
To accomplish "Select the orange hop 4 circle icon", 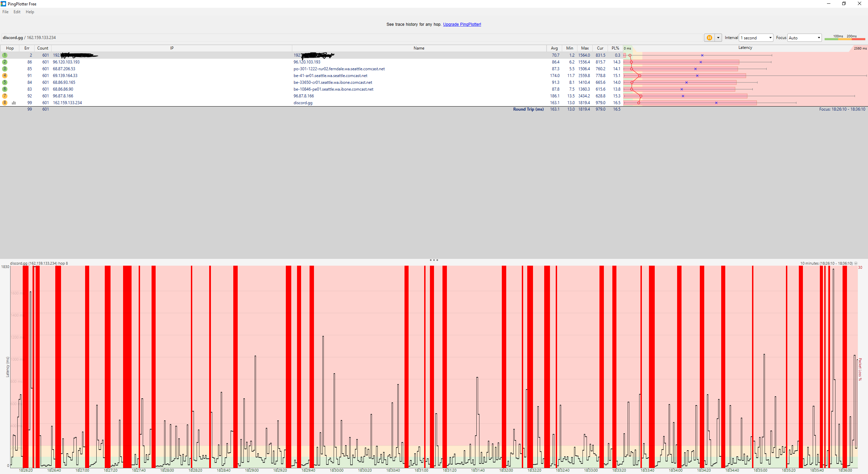I will [5, 75].
